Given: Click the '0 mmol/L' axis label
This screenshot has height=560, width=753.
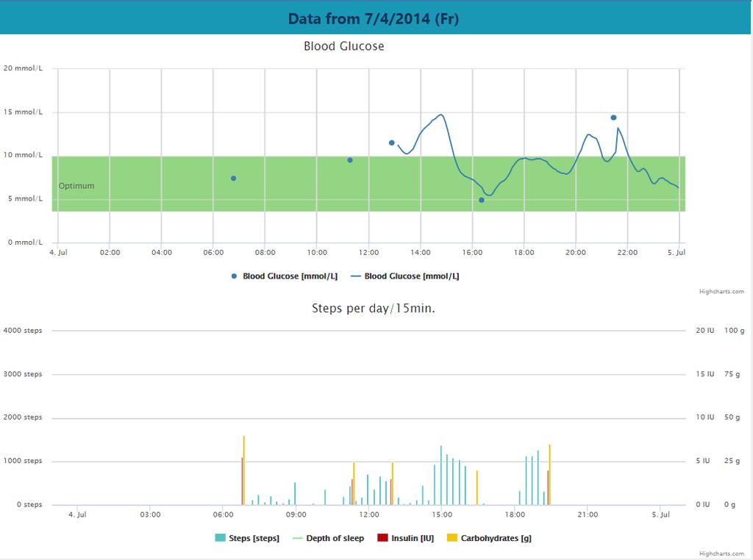Looking at the screenshot, I should pos(25,243).
